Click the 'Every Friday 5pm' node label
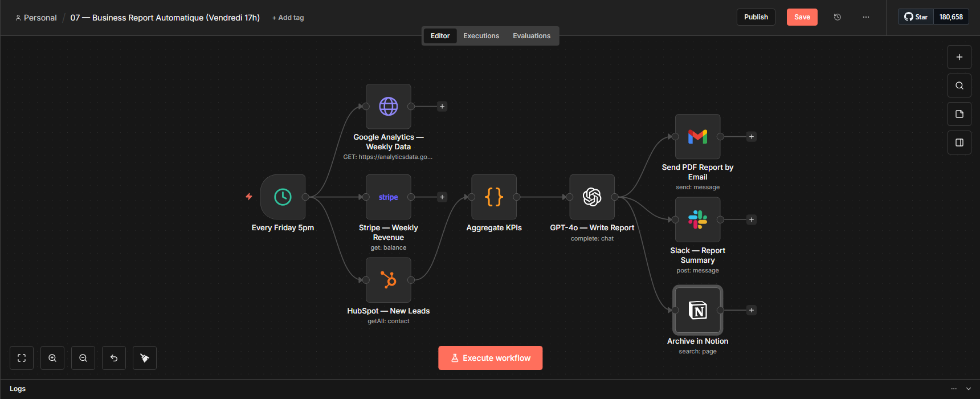The image size is (980, 399). (x=283, y=227)
